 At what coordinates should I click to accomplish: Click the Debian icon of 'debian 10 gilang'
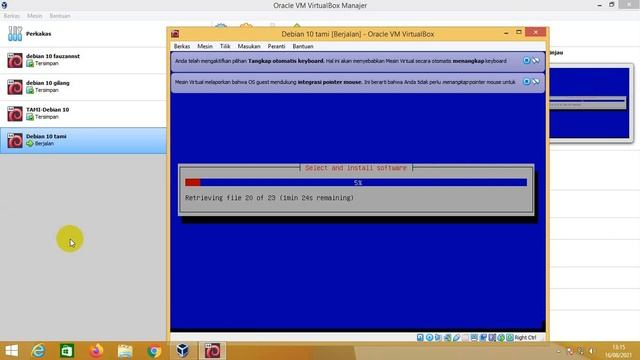15,87
